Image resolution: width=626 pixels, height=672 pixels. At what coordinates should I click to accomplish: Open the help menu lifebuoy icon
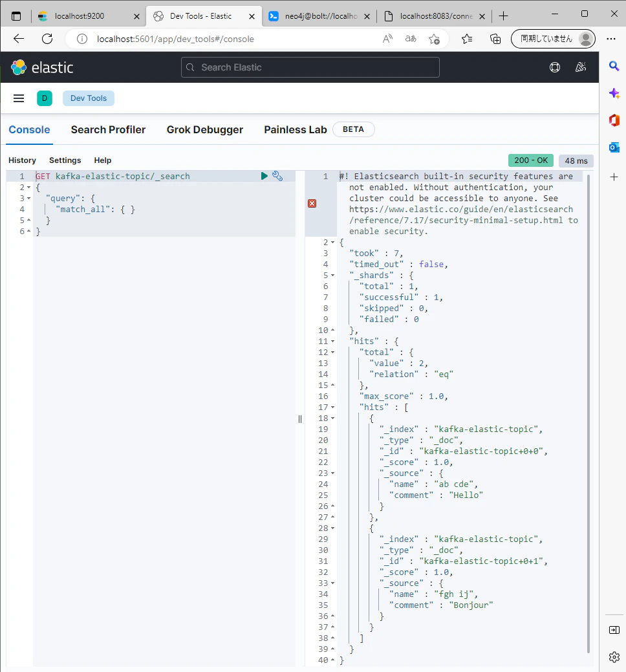555,67
